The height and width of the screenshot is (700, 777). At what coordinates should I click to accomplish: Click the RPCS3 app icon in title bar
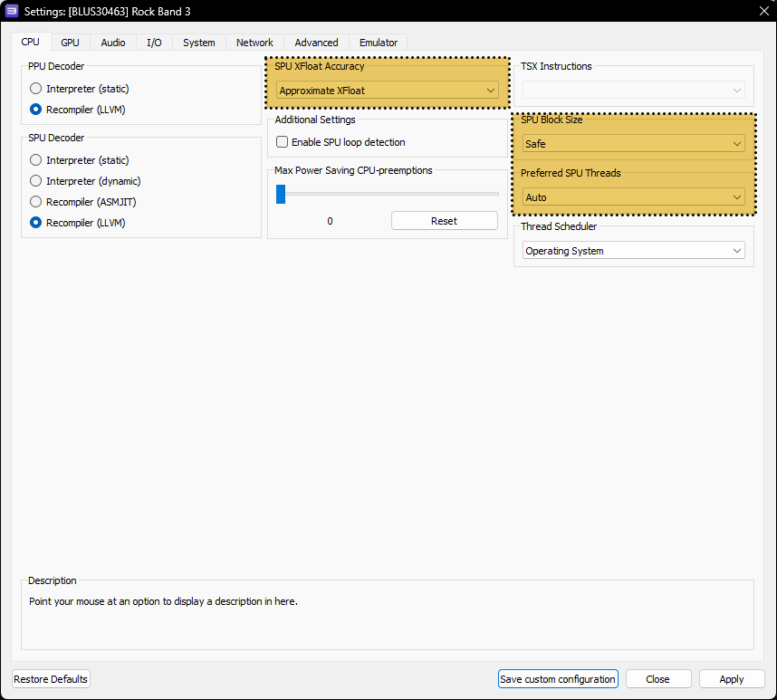pyautogui.click(x=11, y=11)
